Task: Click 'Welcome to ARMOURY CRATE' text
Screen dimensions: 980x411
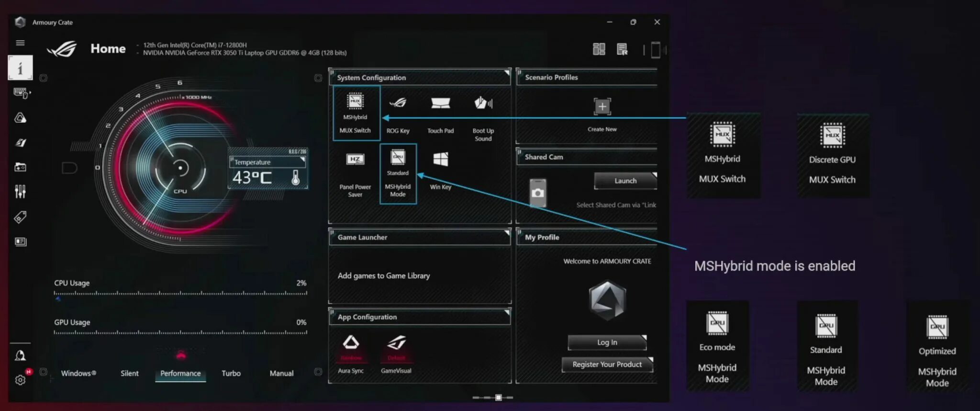Action: pyautogui.click(x=607, y=261)
